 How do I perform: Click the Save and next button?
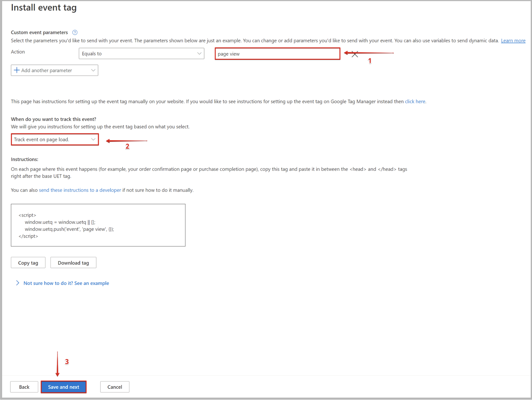(64, 387)
